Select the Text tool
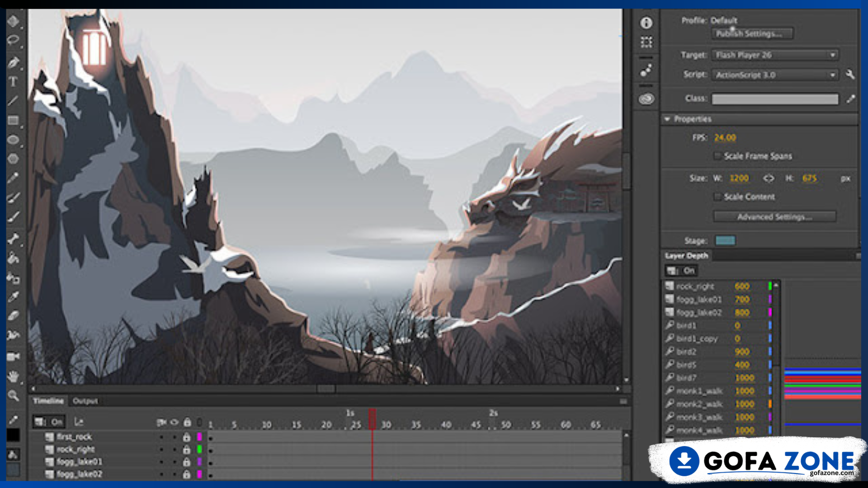868x488 pixels. coord(13,81)
